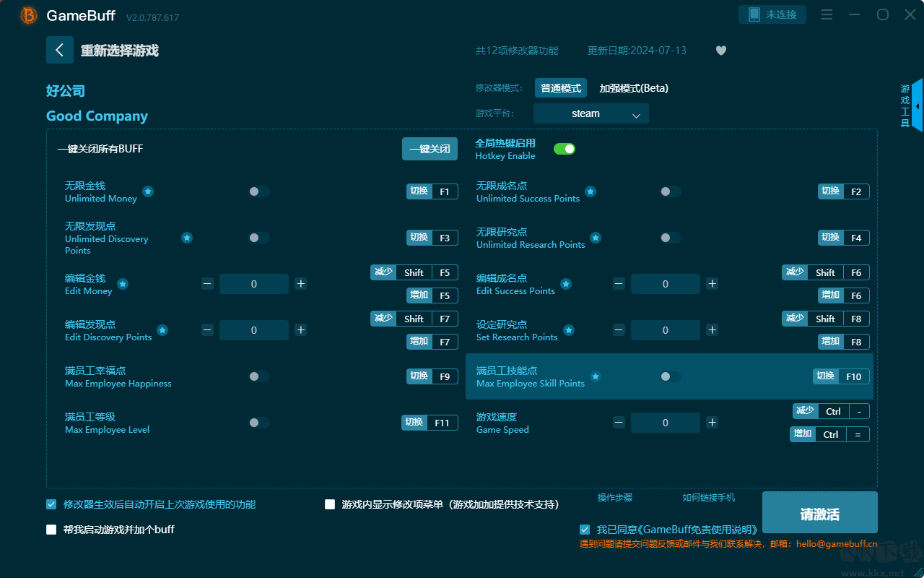924x578 pixels.
Task: Toggle the Hotkey Enable switch
Action: tap(565, 149)
